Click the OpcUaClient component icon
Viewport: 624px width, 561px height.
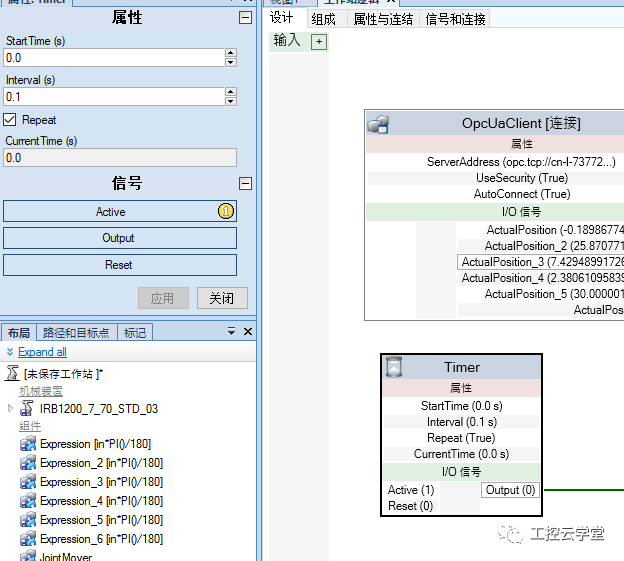[x=378, y=124]
